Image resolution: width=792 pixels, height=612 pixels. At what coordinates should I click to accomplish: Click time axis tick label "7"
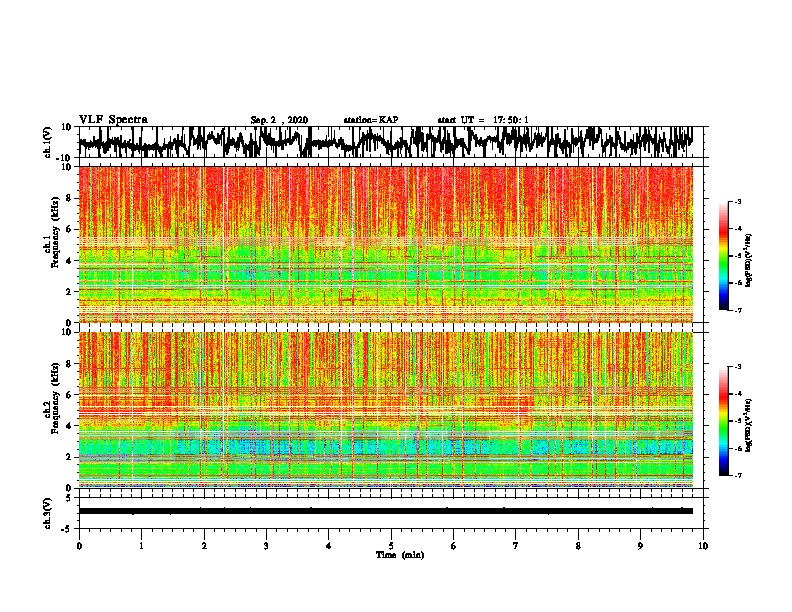tap(516, 546)
